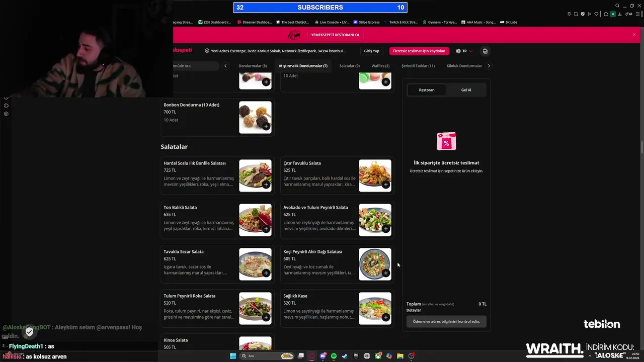This screenshot has width=644, height=362.
Task: Show previous menu categories with left arrow
Action: (x=225, y=66)
